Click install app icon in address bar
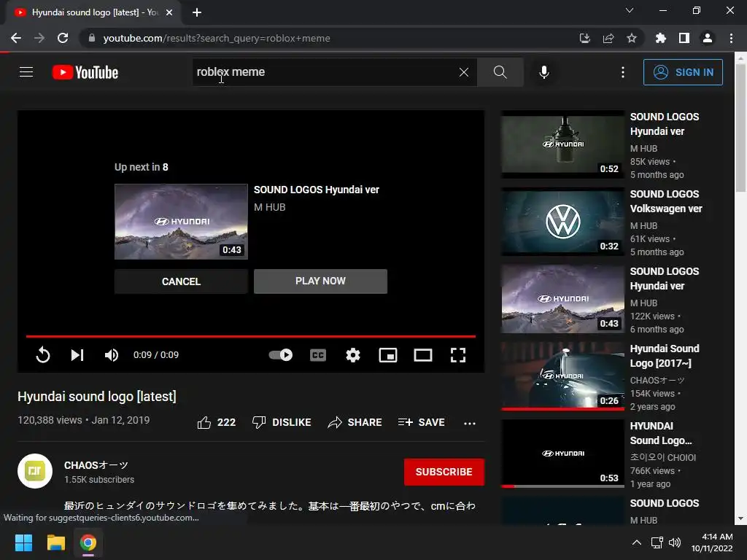The image size is (747, 560). [x=584, y=38]
